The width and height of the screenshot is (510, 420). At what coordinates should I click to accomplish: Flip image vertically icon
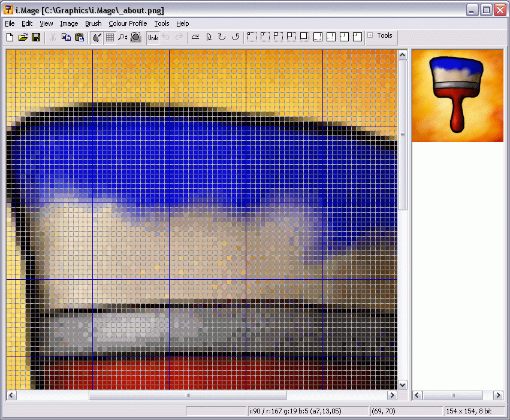click(x=209, y=37)
